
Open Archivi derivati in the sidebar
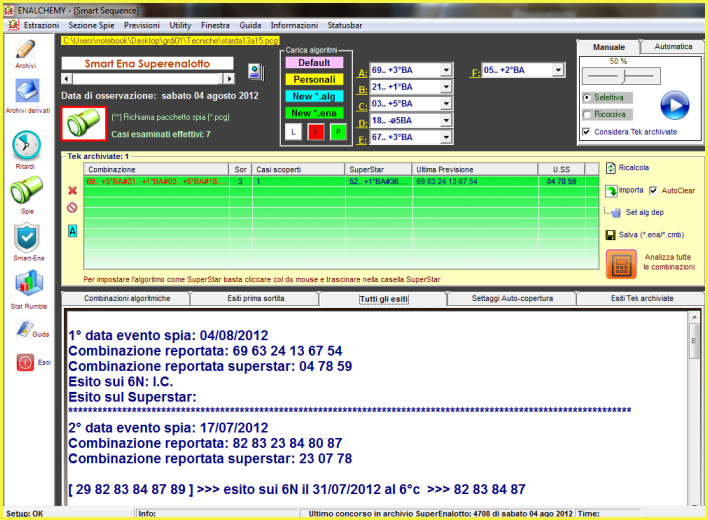coord(27,91)
